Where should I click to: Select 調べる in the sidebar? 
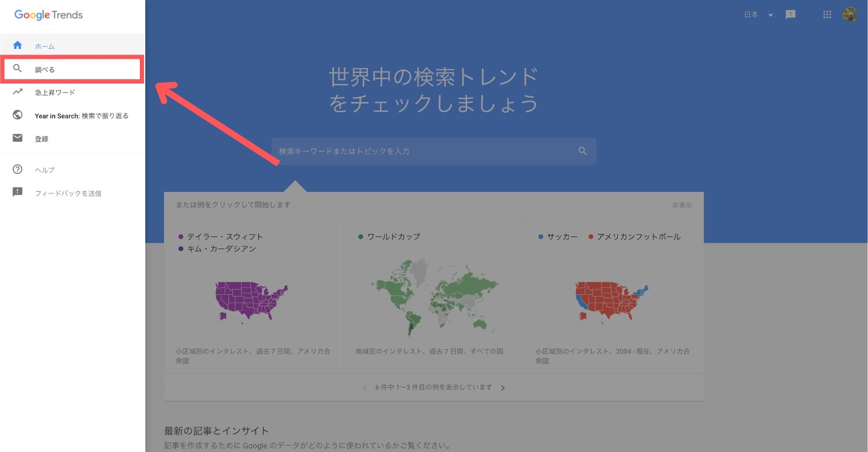pyautogui.click(x=72, y=69)
